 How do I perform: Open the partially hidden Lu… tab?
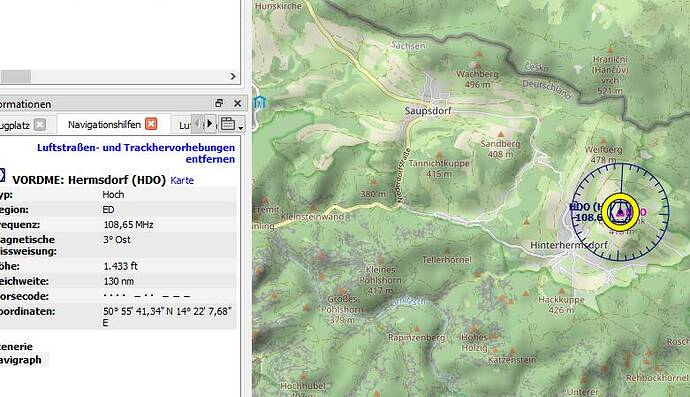pyautogui.click(x=184, y=126)
